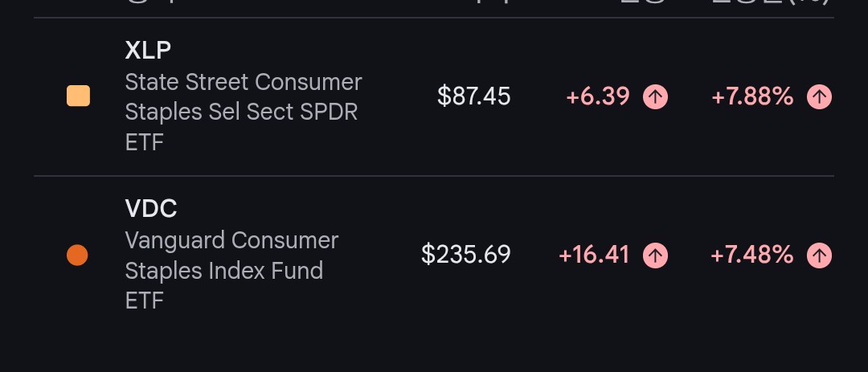The height and width of the screenshot is (372, 868).
Task: Sort by the percent change column header
Action: click(x=771, y=2)
